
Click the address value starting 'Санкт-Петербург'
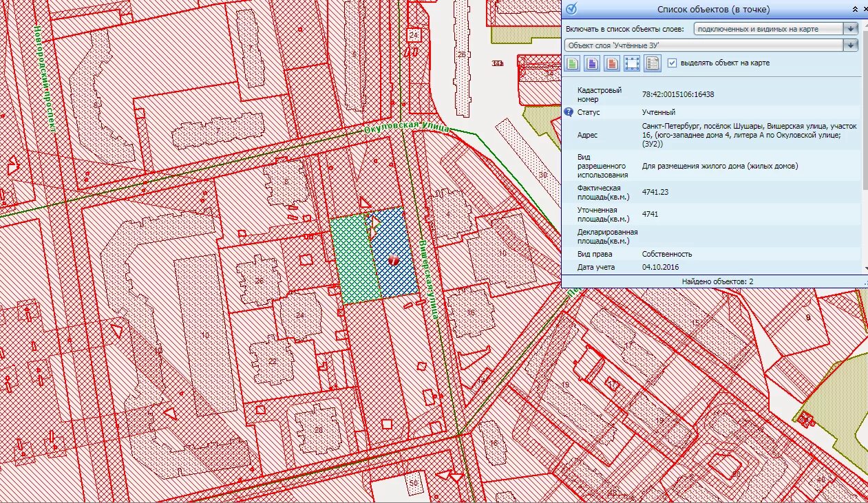[749, 136]
